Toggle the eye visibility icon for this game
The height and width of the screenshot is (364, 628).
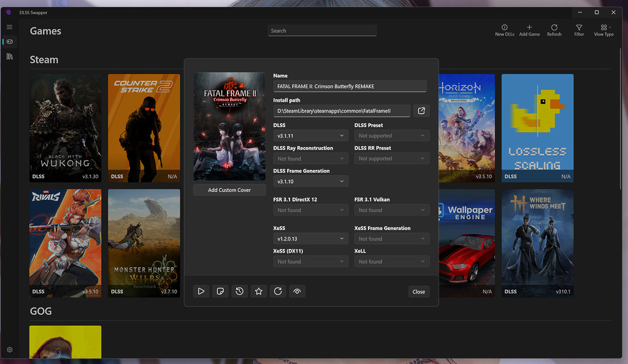[x=297, y=292]
